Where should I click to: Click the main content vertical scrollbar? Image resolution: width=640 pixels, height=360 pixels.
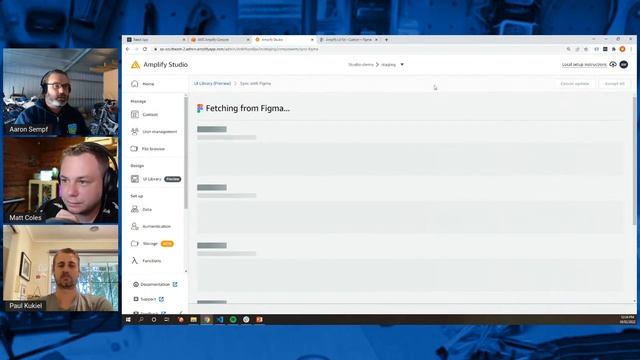coord(634,161)
